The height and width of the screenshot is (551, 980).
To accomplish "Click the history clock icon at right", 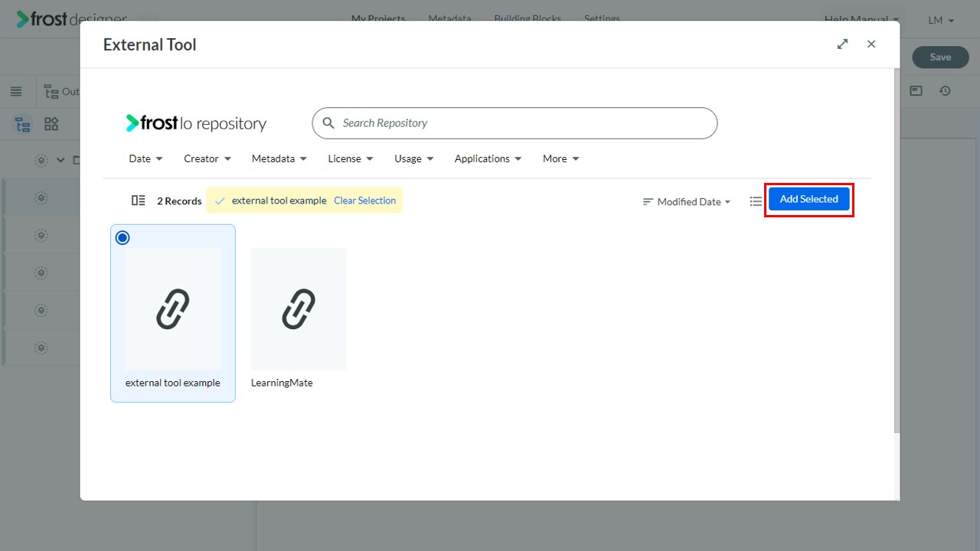I will 946,91.
